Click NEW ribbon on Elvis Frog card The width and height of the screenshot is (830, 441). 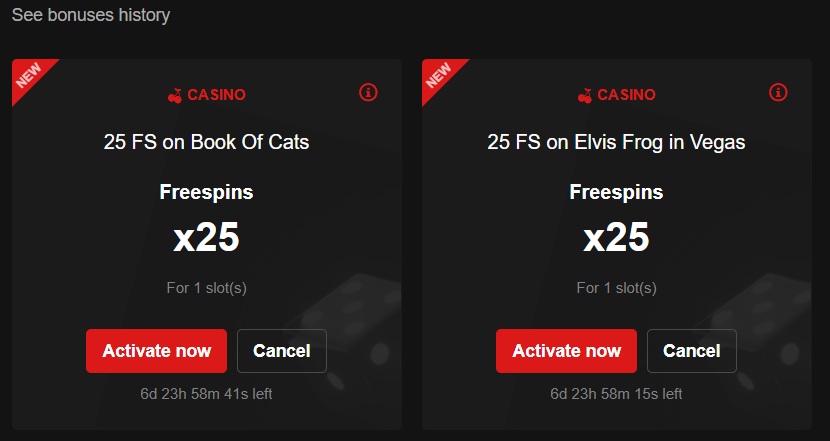click(439, 76)
